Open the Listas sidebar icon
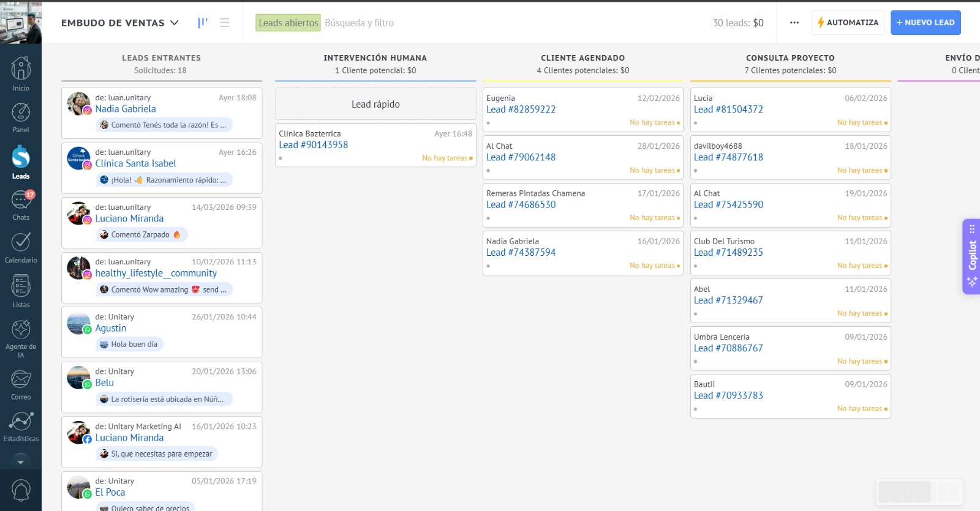This screenshot has height=511, width=980. (x=21, y=291)
